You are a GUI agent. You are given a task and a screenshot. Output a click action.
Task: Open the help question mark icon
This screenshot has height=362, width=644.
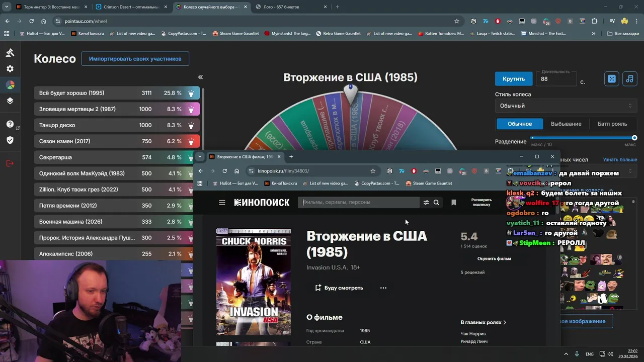[10, 124]
